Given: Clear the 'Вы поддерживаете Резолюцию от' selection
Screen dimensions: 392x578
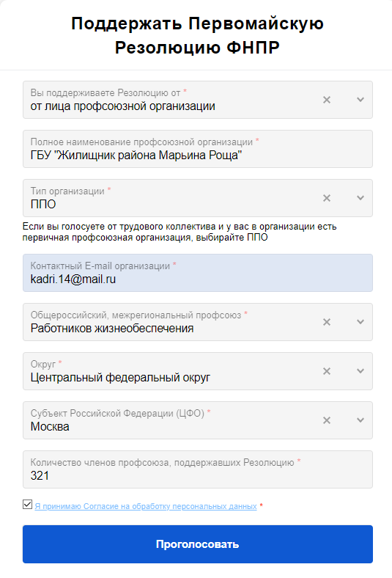Looking at the screenshot, I should 327,100.
